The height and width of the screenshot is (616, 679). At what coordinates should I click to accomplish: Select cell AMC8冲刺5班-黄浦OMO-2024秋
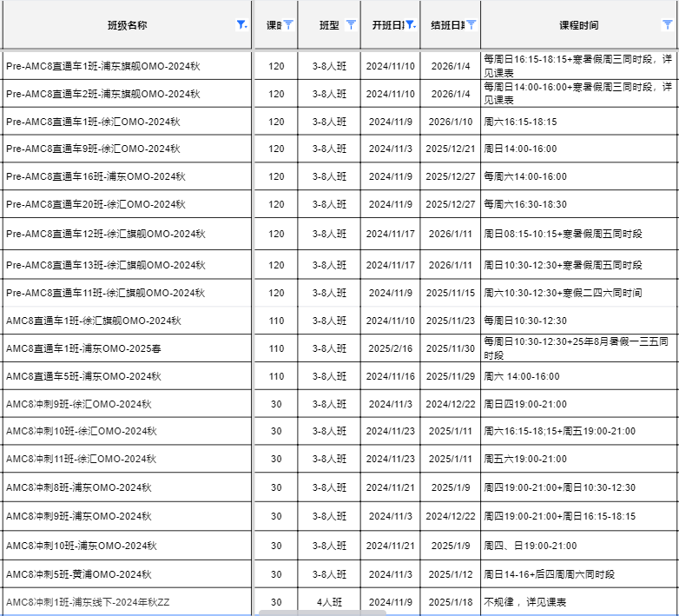127,574
